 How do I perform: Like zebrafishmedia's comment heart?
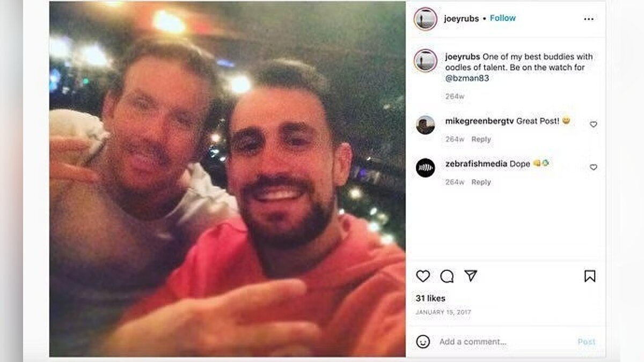point(593,167)
